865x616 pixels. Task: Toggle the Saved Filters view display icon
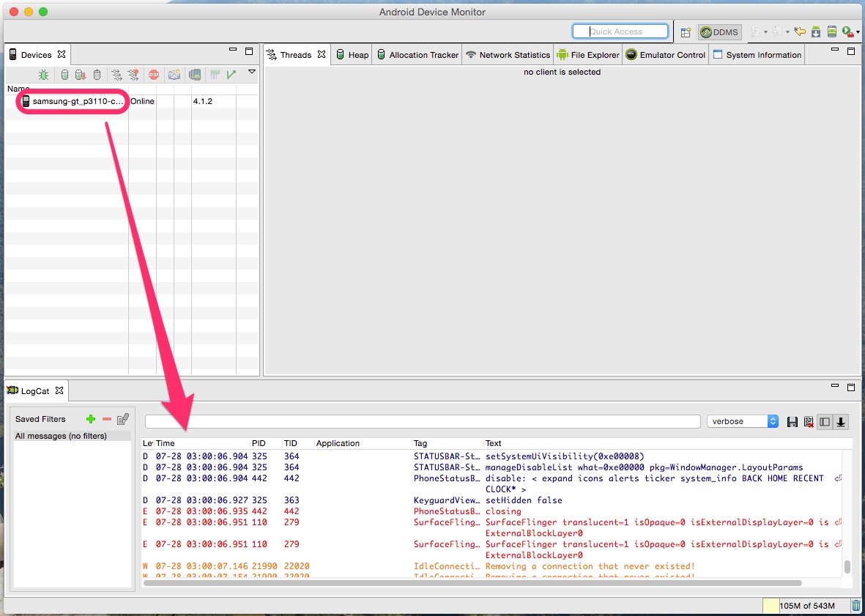click(825, 422)
